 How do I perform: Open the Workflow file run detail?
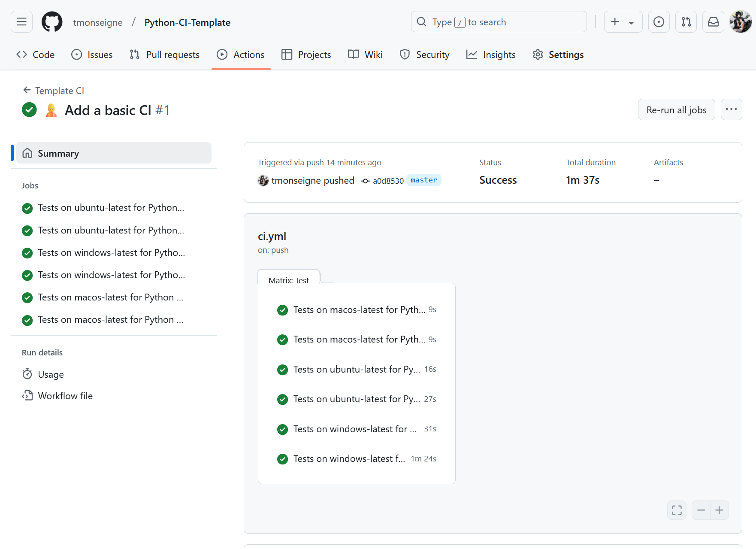coord(65,396)
